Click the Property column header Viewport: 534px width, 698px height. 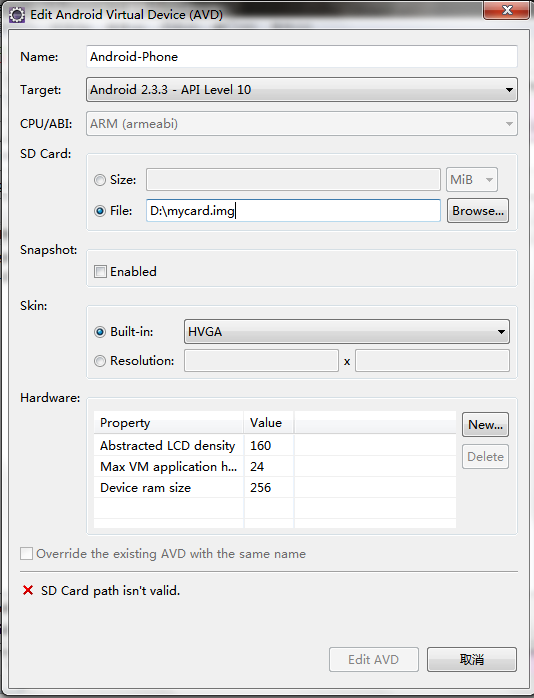pyautogui.click(x=169, y=422)
